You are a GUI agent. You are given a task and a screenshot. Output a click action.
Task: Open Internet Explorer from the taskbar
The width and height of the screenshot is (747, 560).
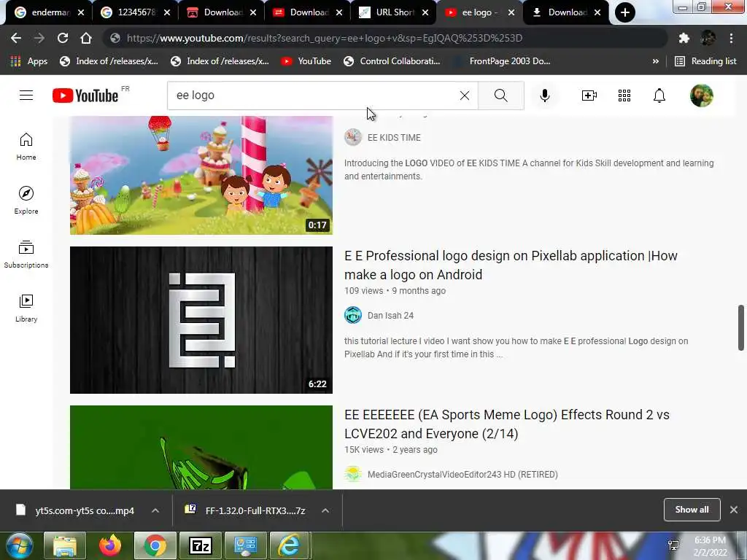[289, 545]
